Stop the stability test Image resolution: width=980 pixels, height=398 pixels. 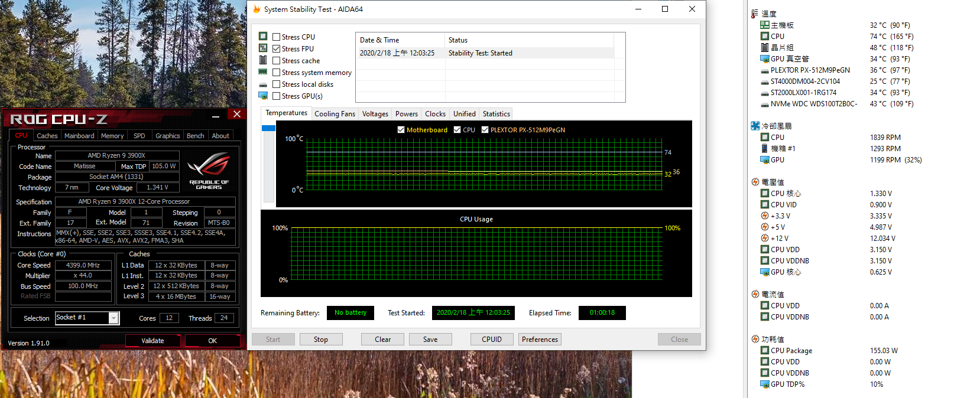321,340
